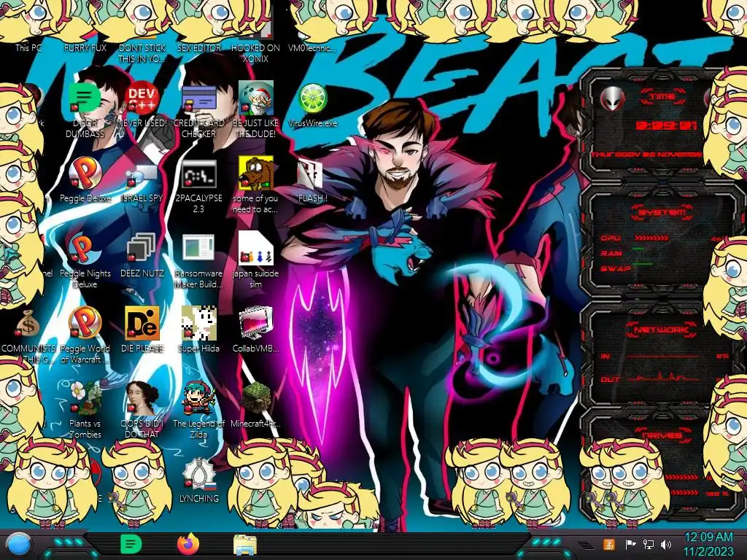The image size is (747, 560).
Task: Select the DEEZ NUTZ stacked windows icon
Action: [142, 248]
